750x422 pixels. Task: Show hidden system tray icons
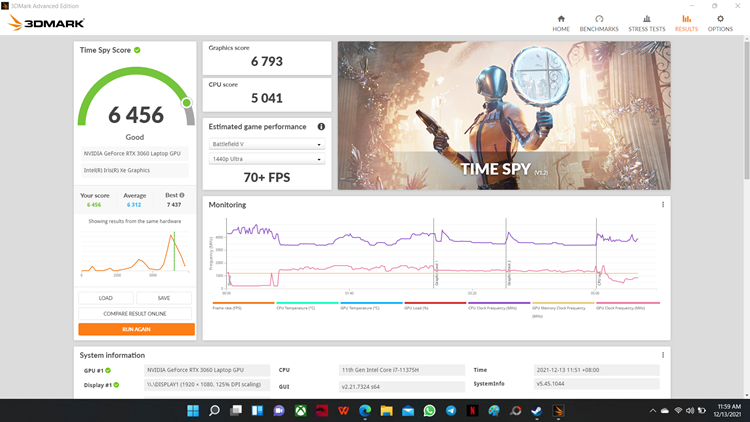pos(652,411)
